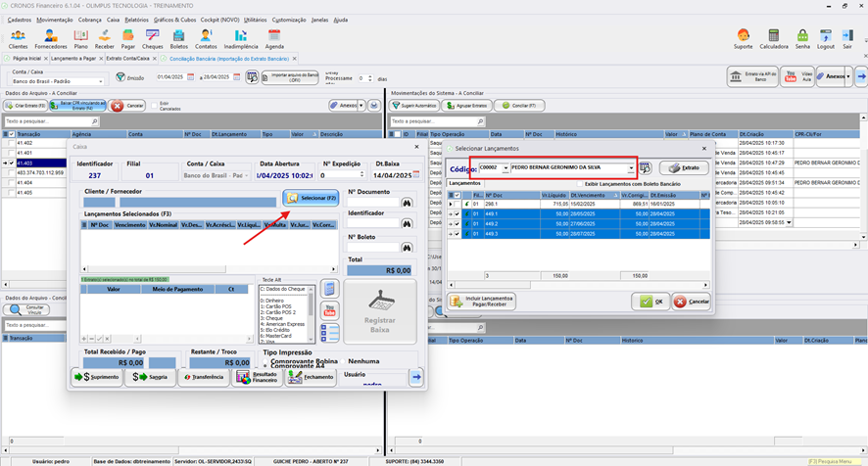Screen dimensions: 868x466
Task: Open the Agenda calendar icon
Action: 274,39
